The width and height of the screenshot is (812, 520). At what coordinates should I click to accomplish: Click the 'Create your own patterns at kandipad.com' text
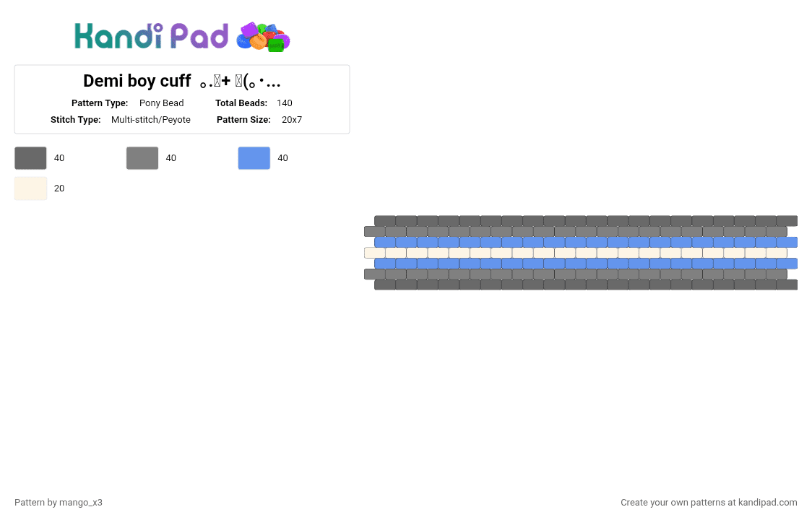click(709, 503)
